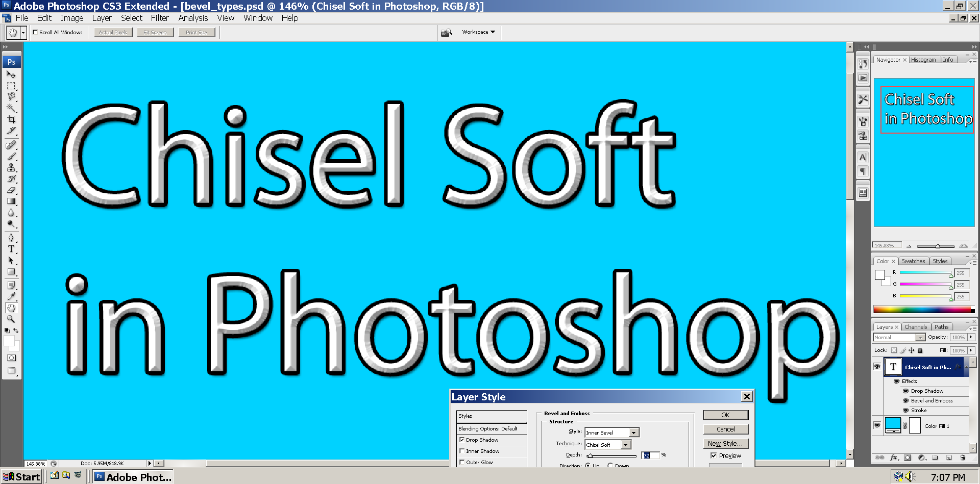Enable Scroll All Windows checkbox

[x=35, y=32]
